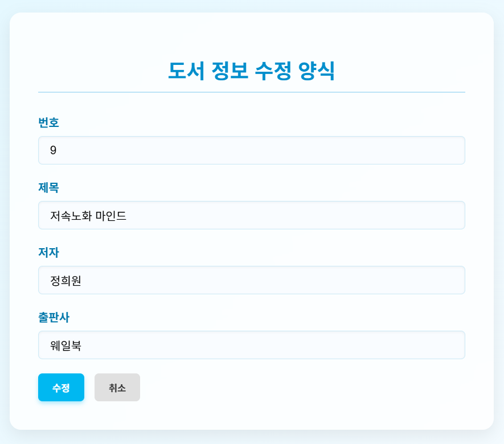Click the value 9 in the number field
The width and height of the screenshot is (504, 444).
point(54,150)
